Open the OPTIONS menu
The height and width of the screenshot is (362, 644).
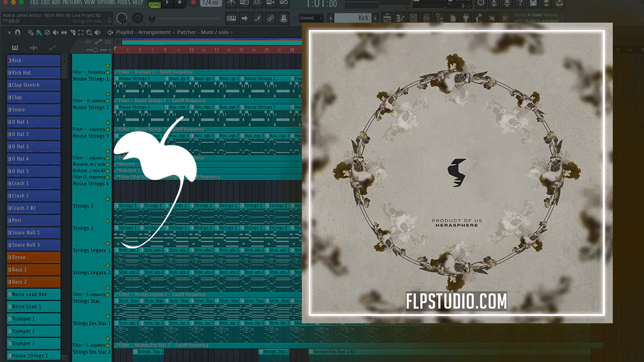click(x=106, y=3)
